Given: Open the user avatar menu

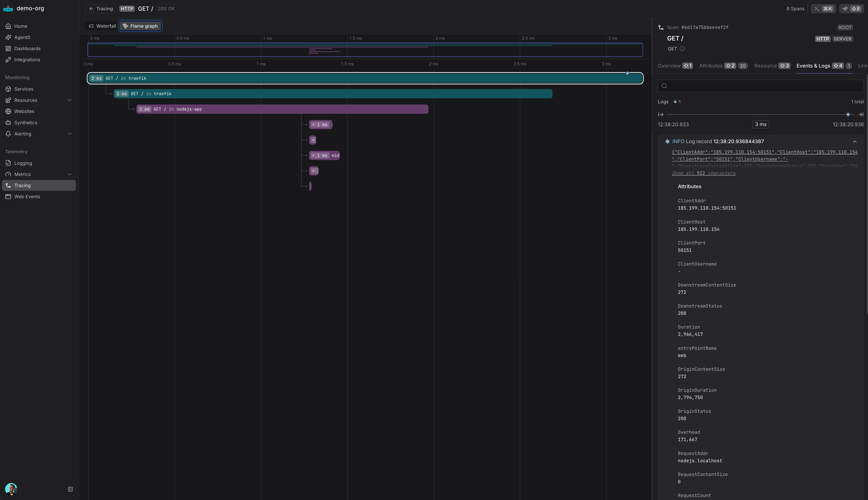Looking at the screenshot, I should coord(11,489).
